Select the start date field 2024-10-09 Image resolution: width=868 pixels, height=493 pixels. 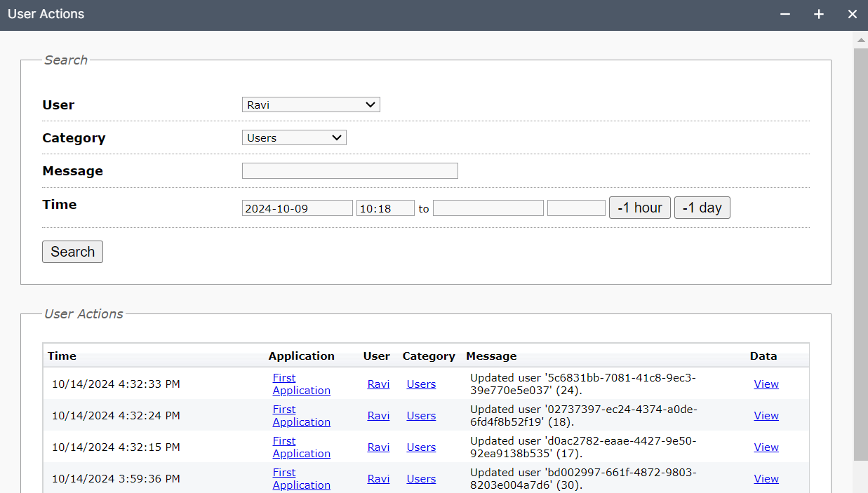pyautogui.click(x=297, y=208)
